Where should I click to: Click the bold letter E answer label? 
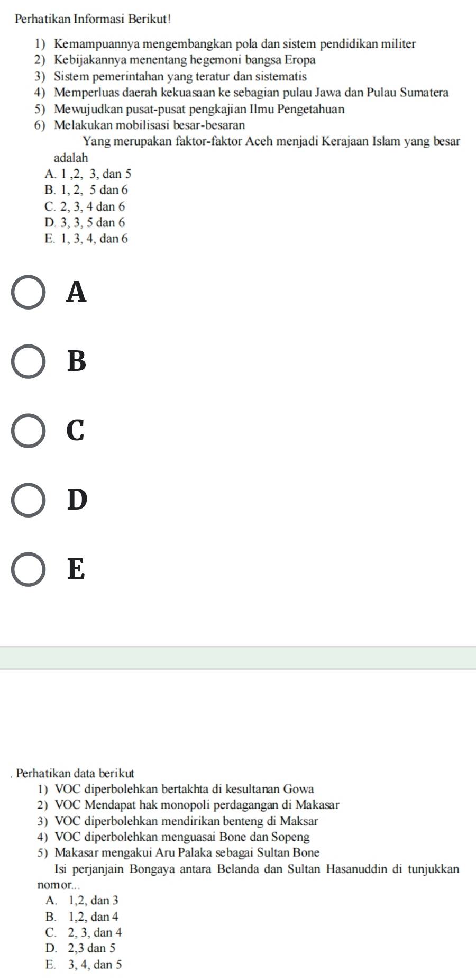click(x=76, y=569)
